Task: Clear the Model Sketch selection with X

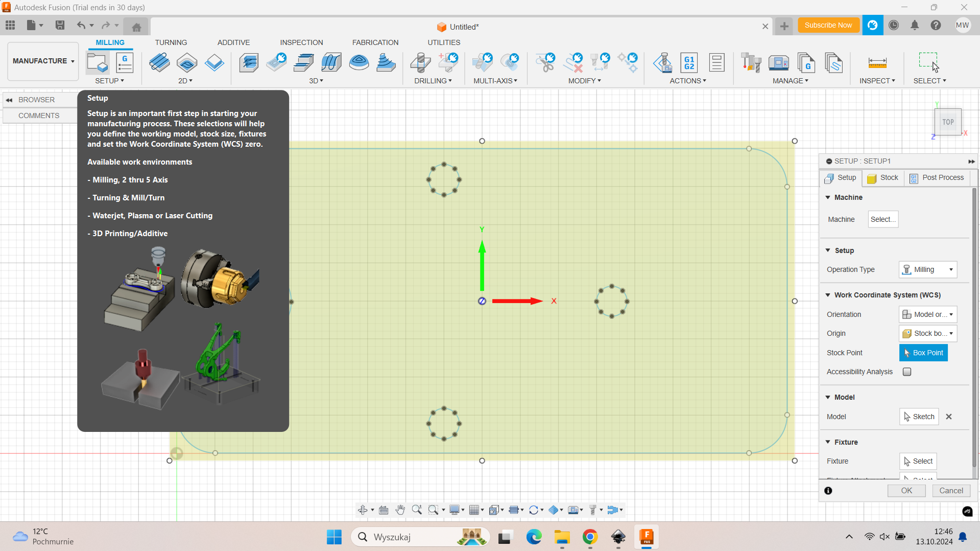Action: pyautogui.click(x=949, y=417)
